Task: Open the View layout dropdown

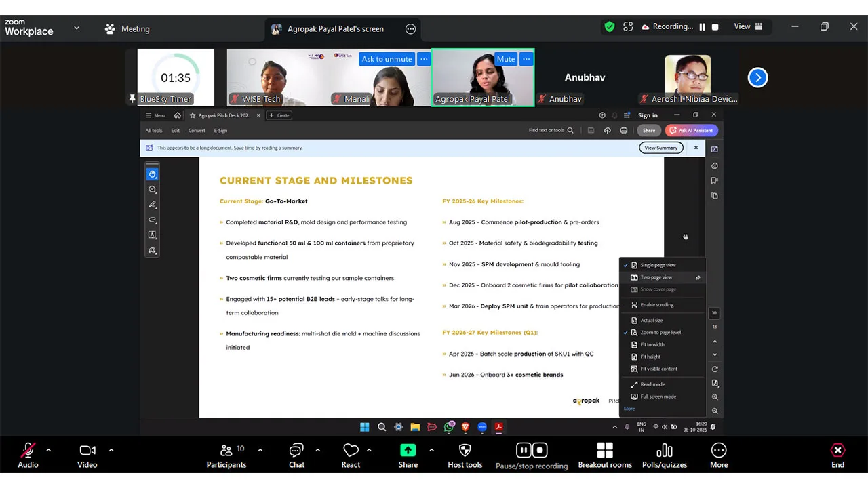Action: tap(748, 27)
